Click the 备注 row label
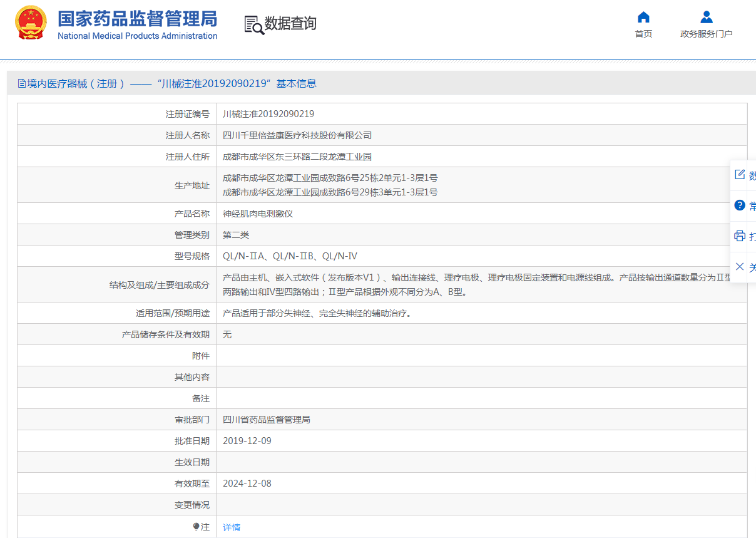This screenshot has width=756, height=538. point(201,398)
